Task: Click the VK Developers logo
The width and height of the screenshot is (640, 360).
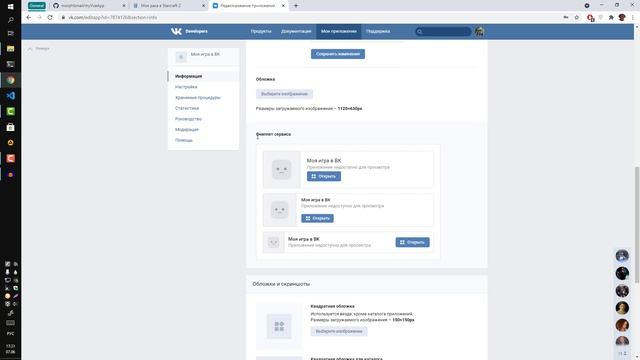Action: coord(189,31)
